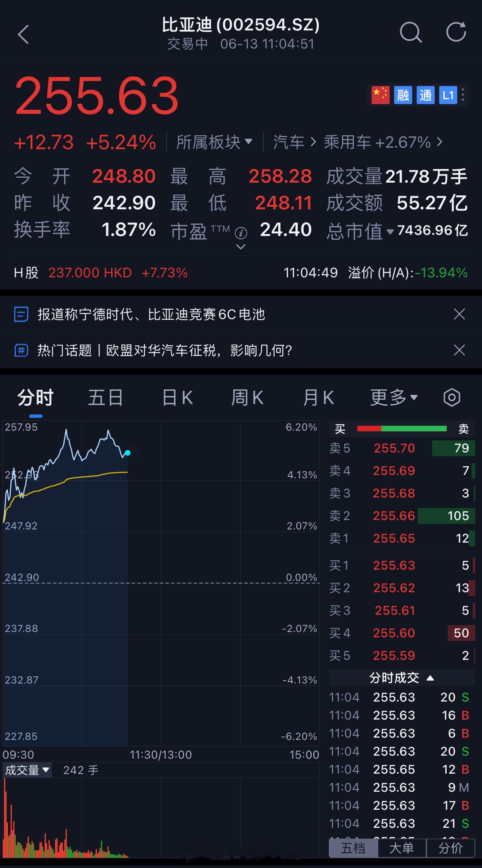Open the stock search magnifier

411,32
